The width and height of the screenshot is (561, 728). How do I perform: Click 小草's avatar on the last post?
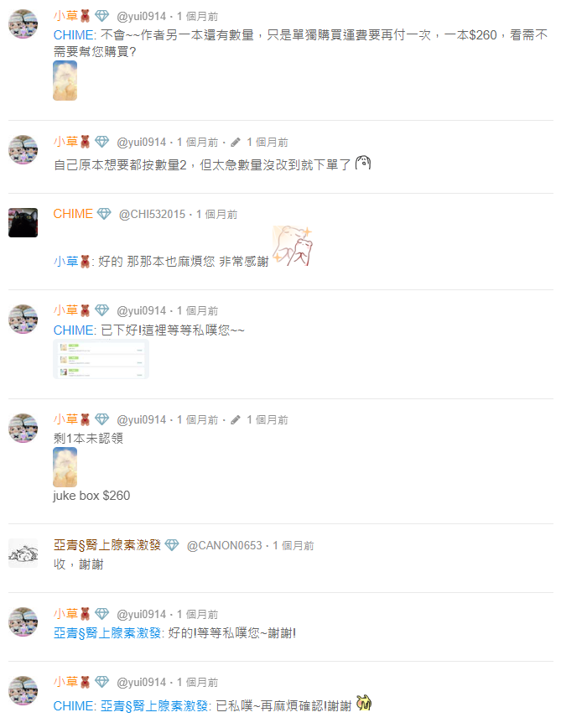pyautogui.click(x=23, y=690)
